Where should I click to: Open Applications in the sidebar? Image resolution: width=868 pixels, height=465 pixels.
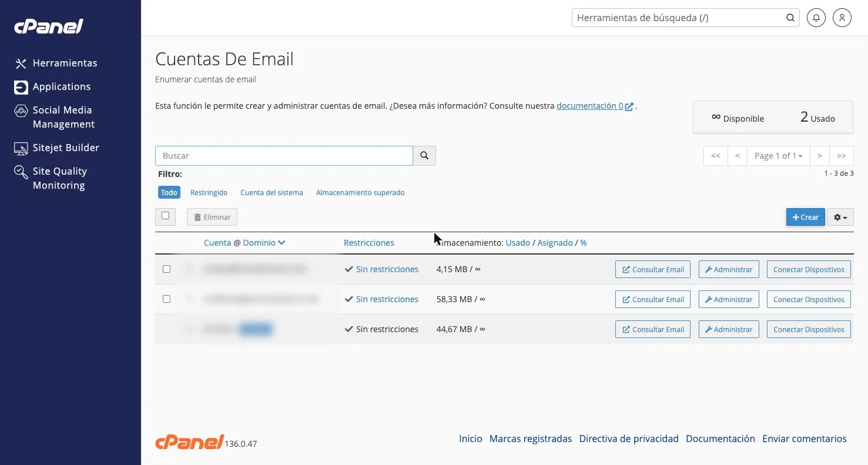click(52, 86)
